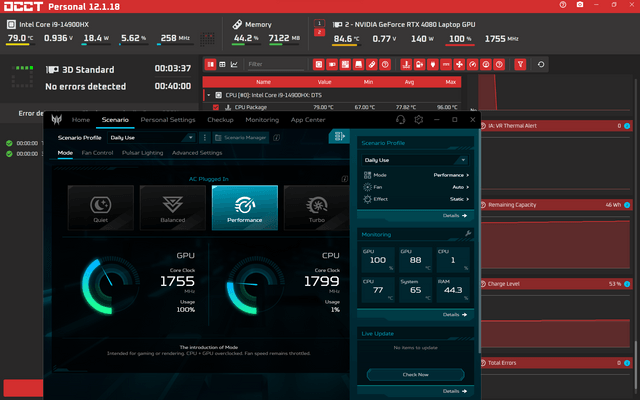Click the red funnel filter icon
640x400 pixels.
pos(520,64)
